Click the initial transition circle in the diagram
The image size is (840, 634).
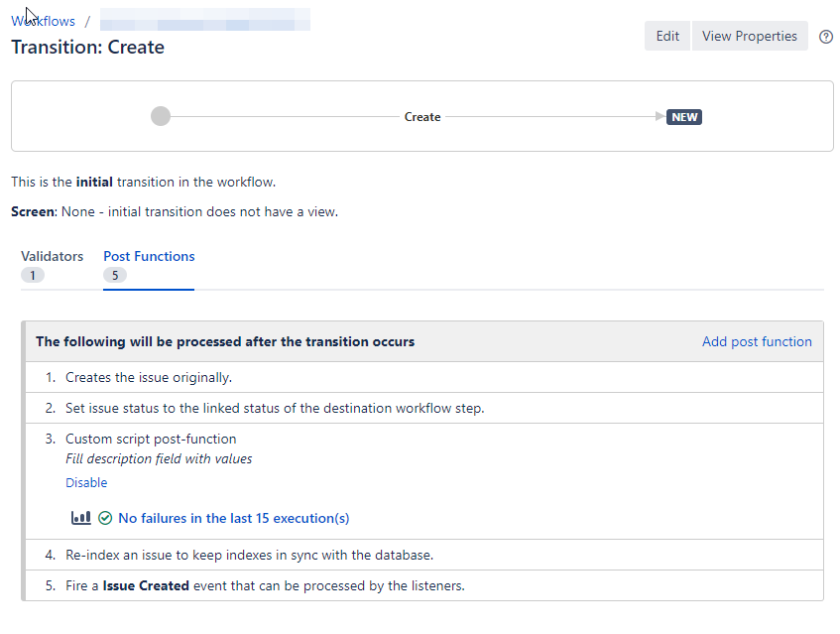pos(160,116)
